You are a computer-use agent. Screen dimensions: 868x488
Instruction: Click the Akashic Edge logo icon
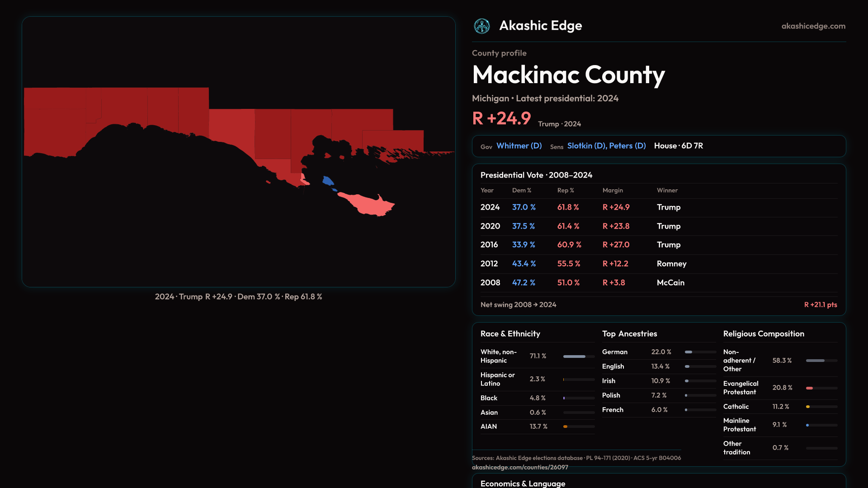tap(481, 26)
